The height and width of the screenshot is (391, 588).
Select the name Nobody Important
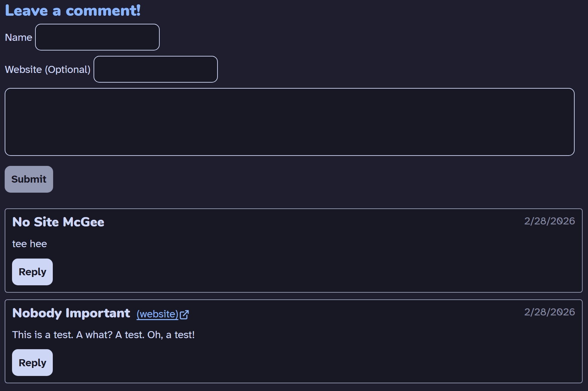pos(71,313)
